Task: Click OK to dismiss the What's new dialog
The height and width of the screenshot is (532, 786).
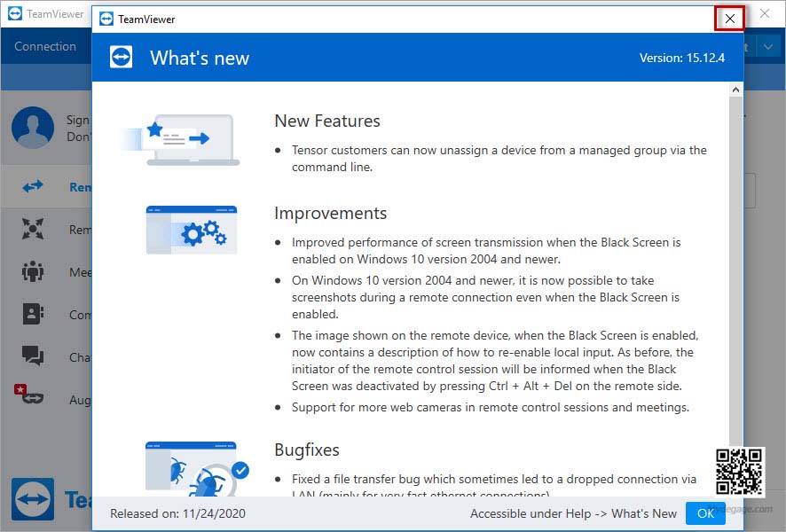Action: (x=705, y=513)
